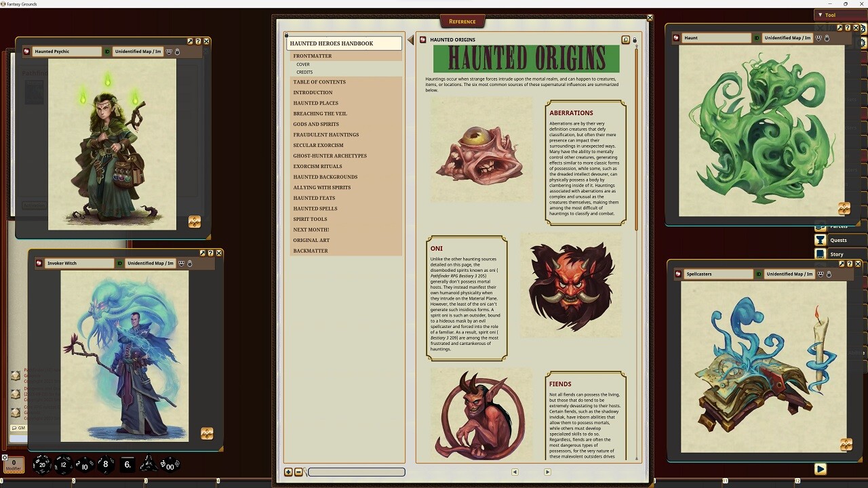The width and height of the screenshot is (868, 488).
Task: Click the Story sidebar book icon
Action: [x=822, y=253]
